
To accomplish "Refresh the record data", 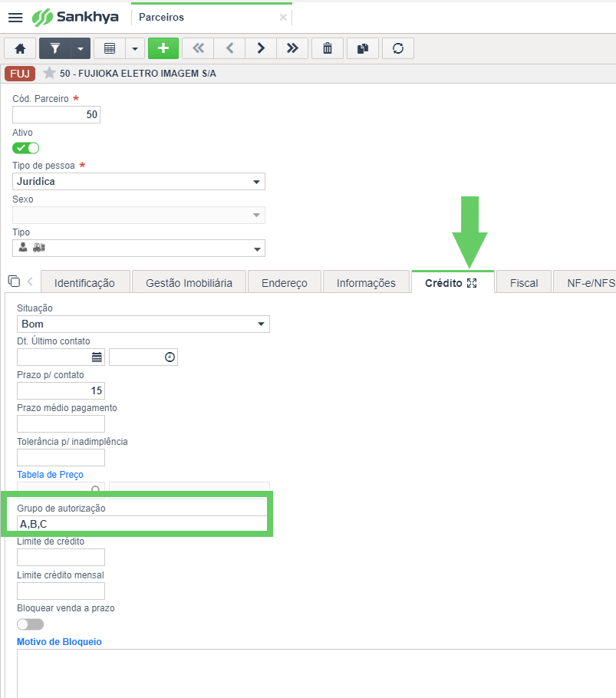I will [398, 48].
